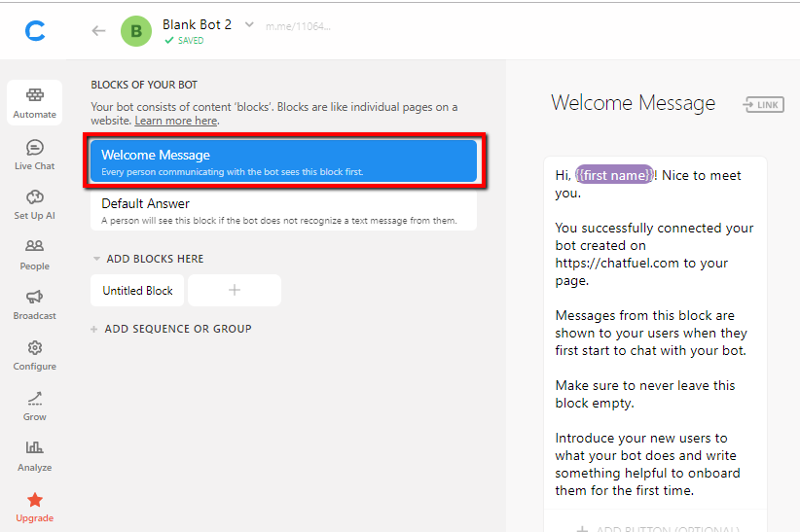Click the Chatfuel logo icon
800x532 pixels.
click(35, 30)
